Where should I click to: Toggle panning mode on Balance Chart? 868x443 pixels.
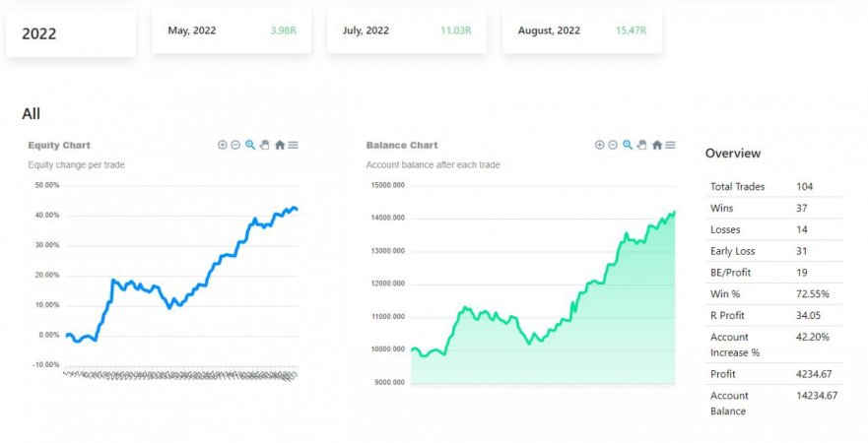point(642,145)
